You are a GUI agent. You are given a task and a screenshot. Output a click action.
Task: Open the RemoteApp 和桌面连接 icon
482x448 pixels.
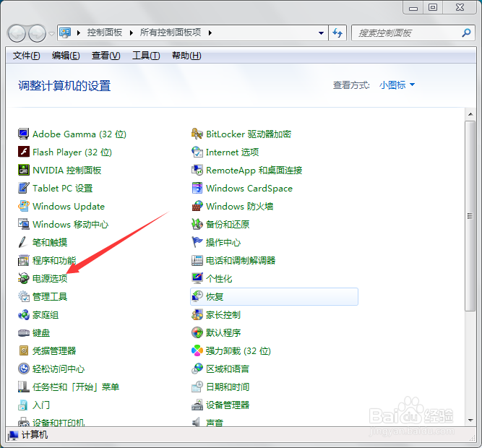197,170
